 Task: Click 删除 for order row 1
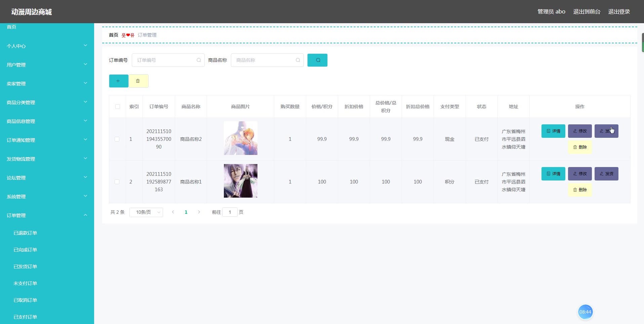580,147
